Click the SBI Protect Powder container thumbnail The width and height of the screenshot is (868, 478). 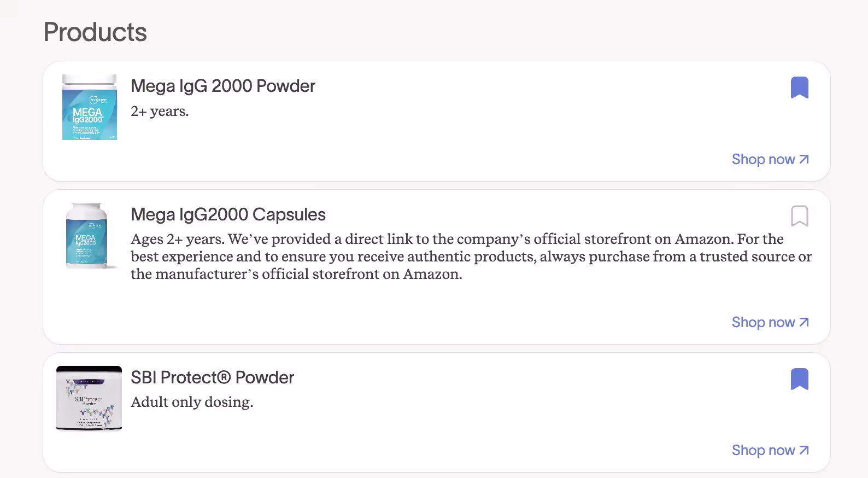89,398
